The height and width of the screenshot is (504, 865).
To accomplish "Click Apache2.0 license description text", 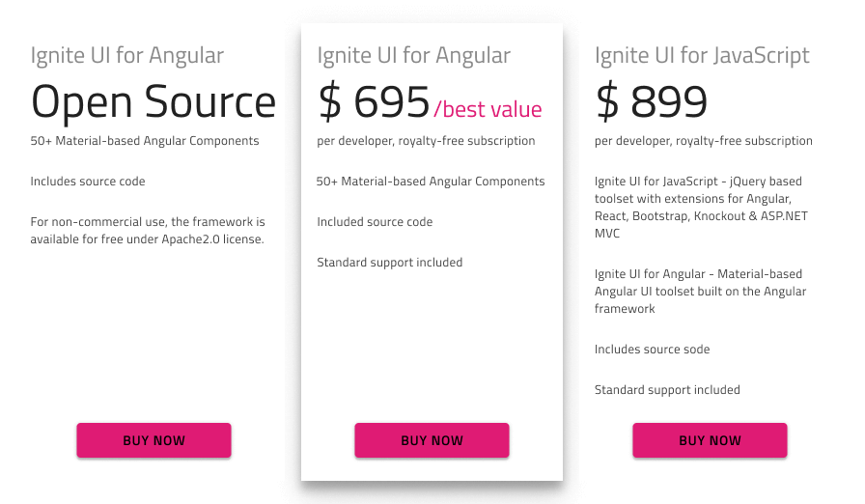I will [x=148, y=231].
